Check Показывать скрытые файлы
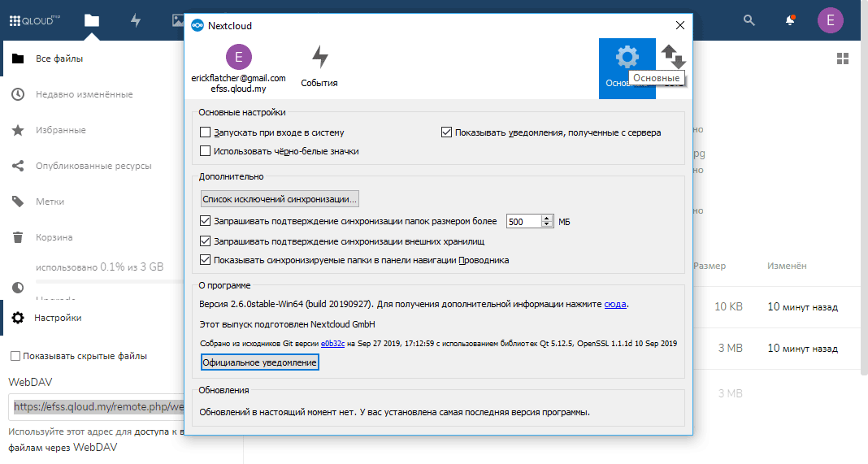This screenshot has height=464, width=868. click(15, 356)
